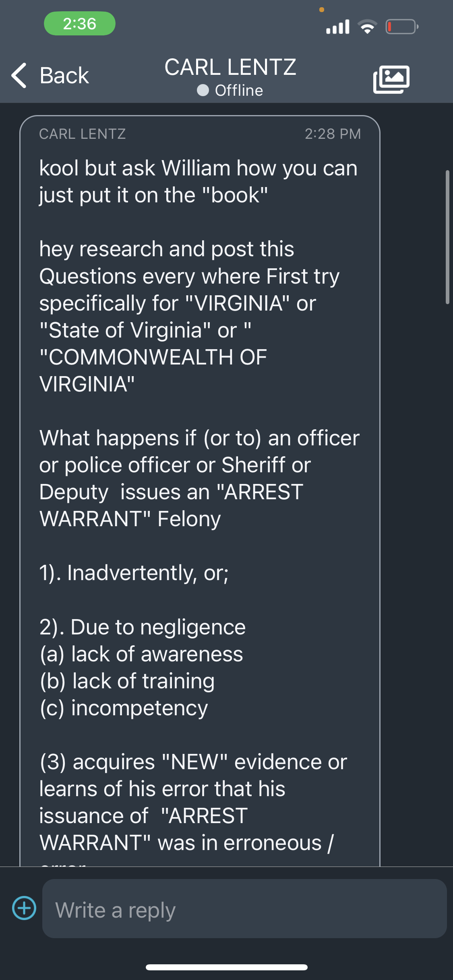
Task: Tap the 2:28 PM message timestamp
Action: pyautogui.click(x=333, y=134)
